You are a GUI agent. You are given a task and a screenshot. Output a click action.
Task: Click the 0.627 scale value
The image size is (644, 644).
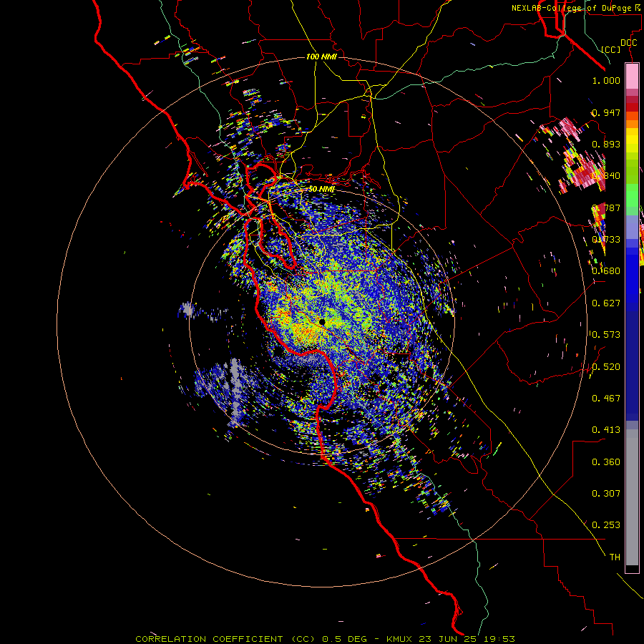pos(606,303)
